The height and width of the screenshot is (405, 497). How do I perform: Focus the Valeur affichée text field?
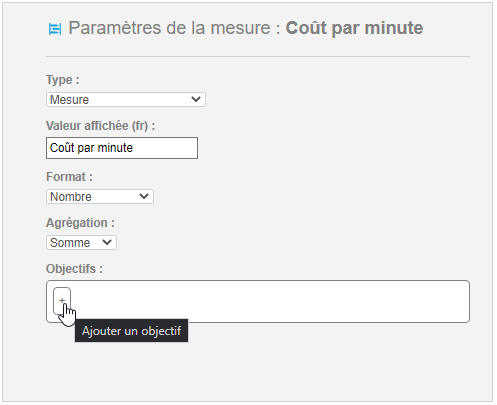pos(122,148)
